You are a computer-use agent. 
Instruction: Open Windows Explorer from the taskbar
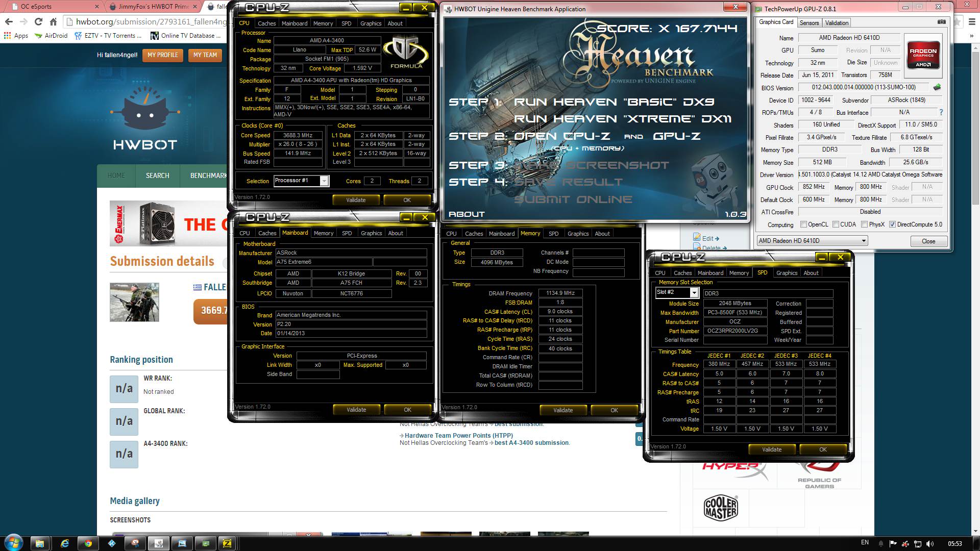pyautogui.click(x=40, y=543)
